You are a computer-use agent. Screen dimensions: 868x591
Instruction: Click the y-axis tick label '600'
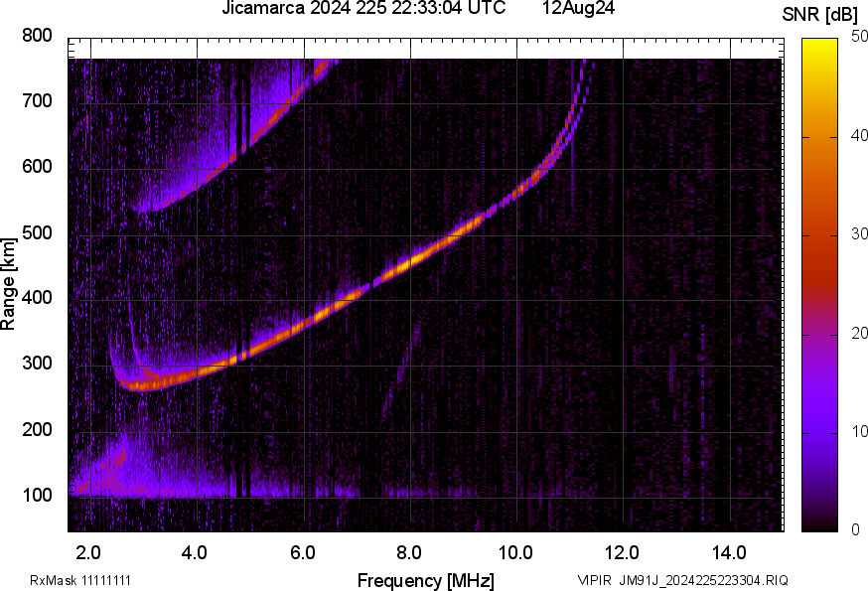pos(37,167)
